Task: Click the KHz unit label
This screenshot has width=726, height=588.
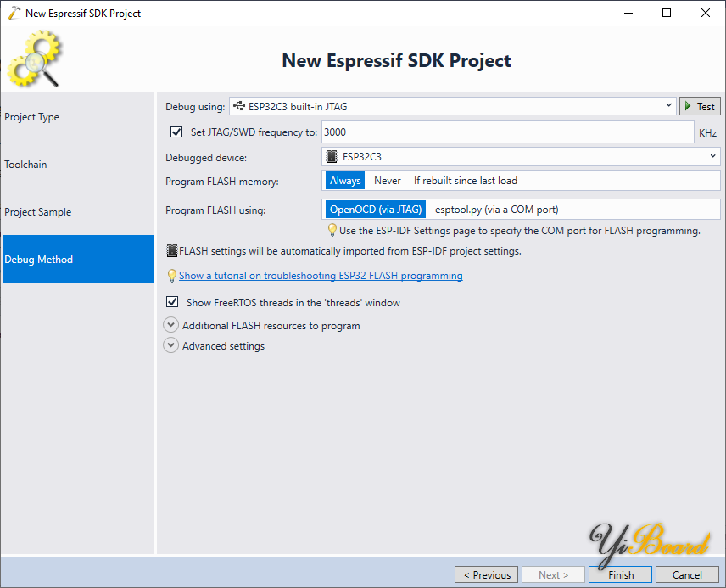Action: pyautogui.click(x=707, y=133)
